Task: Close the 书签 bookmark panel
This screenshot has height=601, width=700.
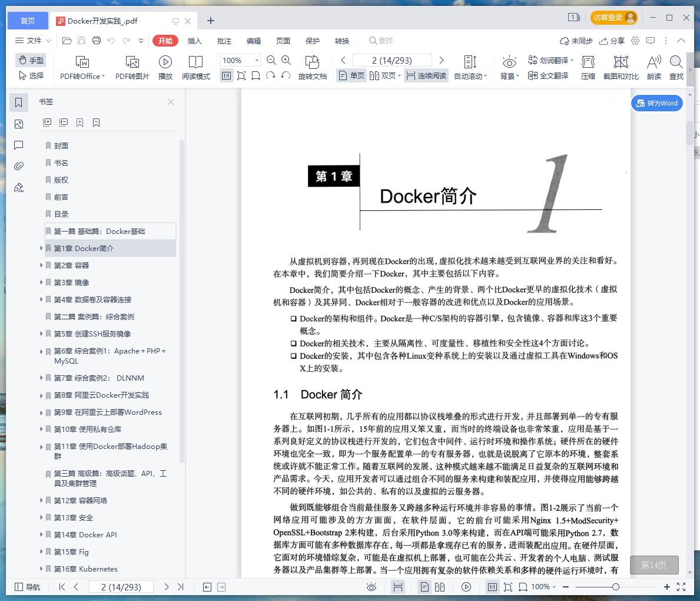Action: 171,102
